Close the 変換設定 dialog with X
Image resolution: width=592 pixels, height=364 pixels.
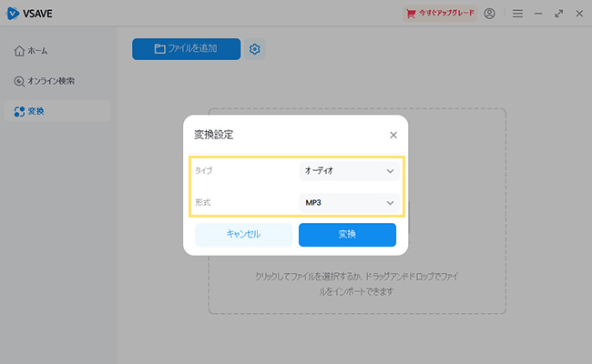(393, 135)
